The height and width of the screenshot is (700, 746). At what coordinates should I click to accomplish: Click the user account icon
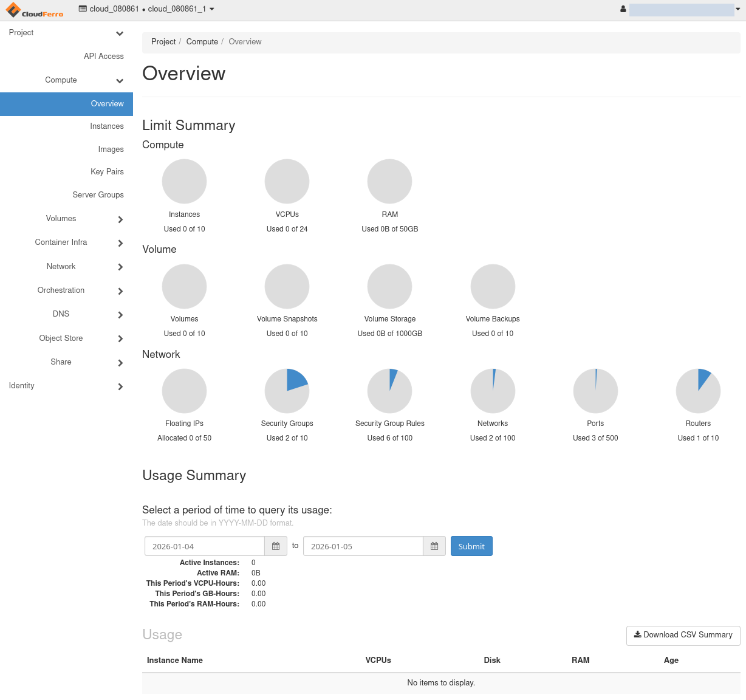click(x=623, y=9)
